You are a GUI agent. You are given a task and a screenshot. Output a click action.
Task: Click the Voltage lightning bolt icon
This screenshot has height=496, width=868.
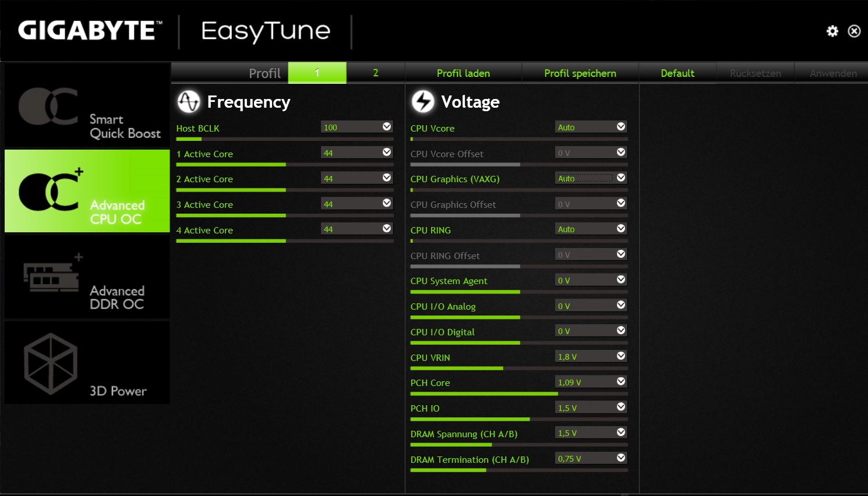click(x=423, y=102)
